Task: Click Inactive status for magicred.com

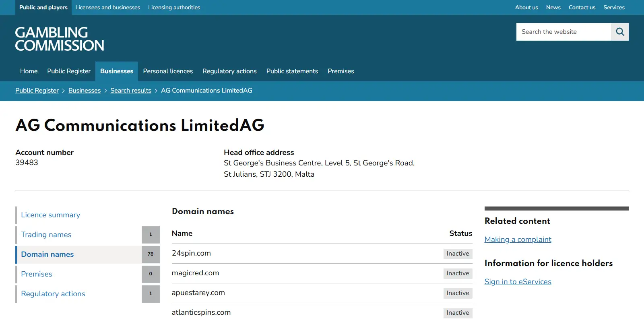Action: [x=458, y=273]
